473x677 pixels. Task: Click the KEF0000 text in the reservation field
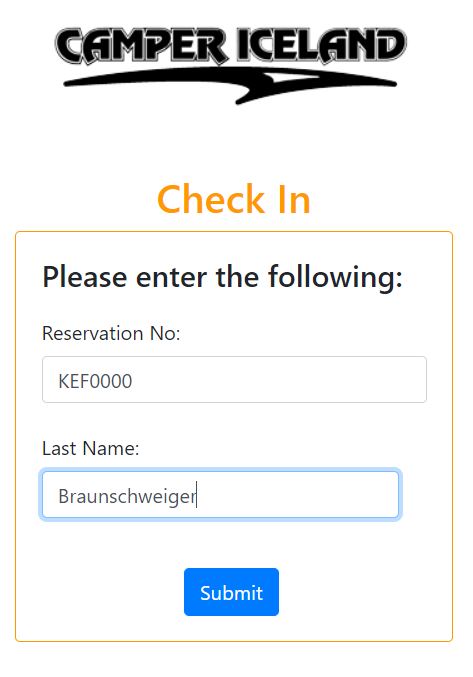pyautogui.click(x=95, y=381)
